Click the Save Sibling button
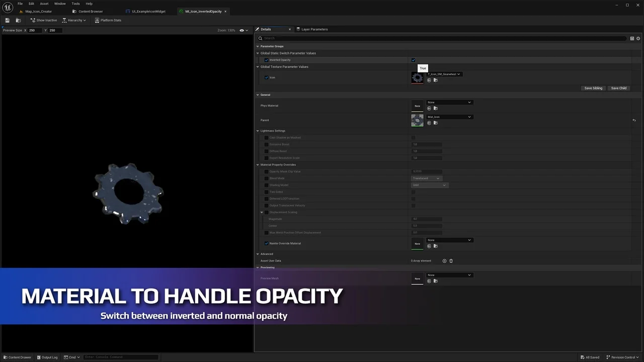The height and width of the screenshot is (362, 644). 593,88
